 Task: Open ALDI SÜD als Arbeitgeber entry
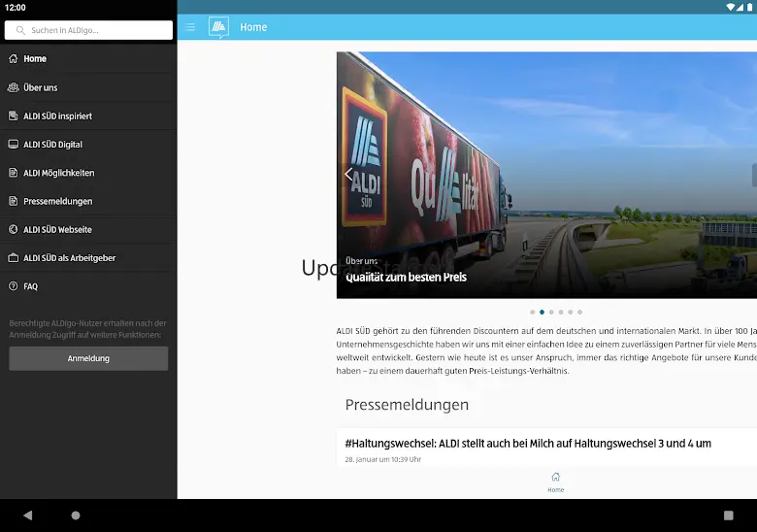(x=88, y=258)
